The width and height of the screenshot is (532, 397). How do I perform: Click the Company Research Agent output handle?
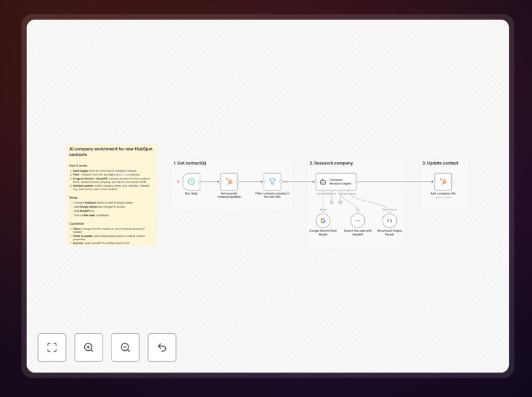pyautogui.click(x=356, y=182)
